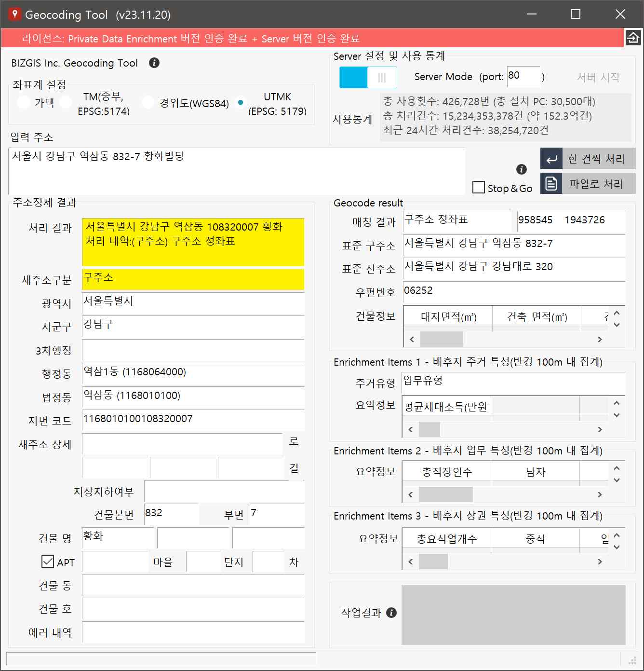Select the 카텍 coordinate system radio
The height and width of the screenshot is (671, 644).
[24, 103]
